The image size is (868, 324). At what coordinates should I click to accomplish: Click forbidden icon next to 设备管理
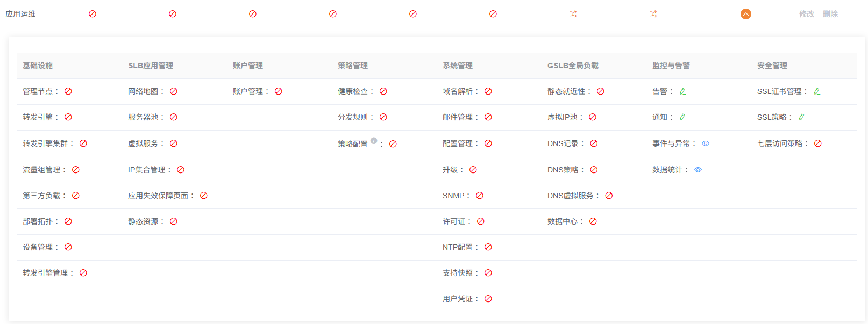pyautogui.click(x=68, y=247)
